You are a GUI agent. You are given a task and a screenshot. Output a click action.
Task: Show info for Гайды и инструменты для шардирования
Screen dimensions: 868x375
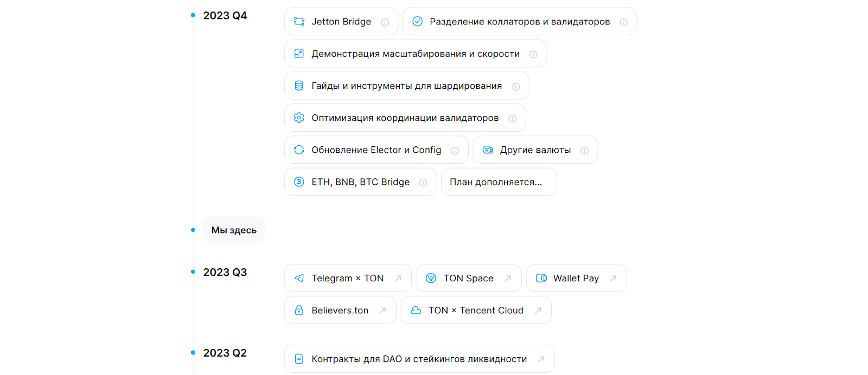[516, 87]
